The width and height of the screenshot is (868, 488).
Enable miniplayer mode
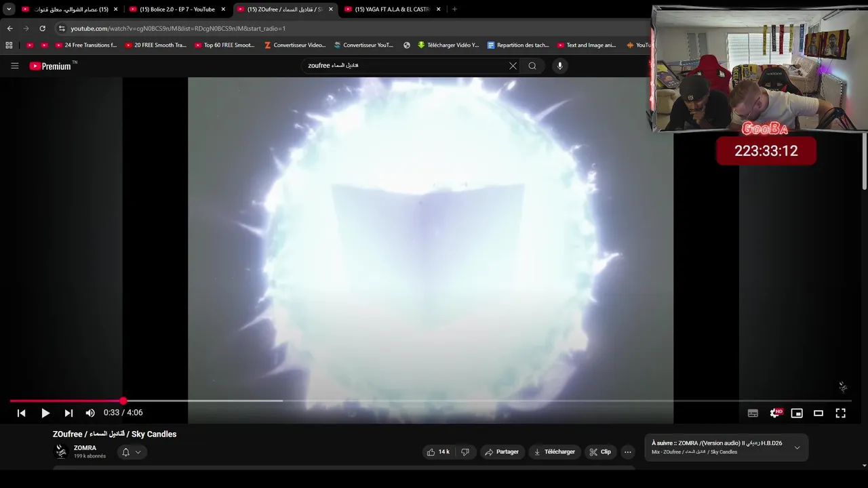pos(797,413)
